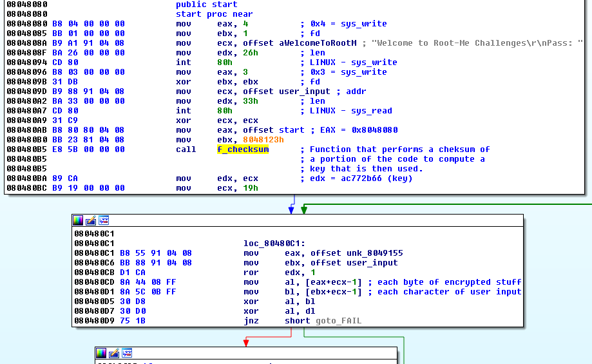Click the loc_80480C1 label

coord(271,244)
